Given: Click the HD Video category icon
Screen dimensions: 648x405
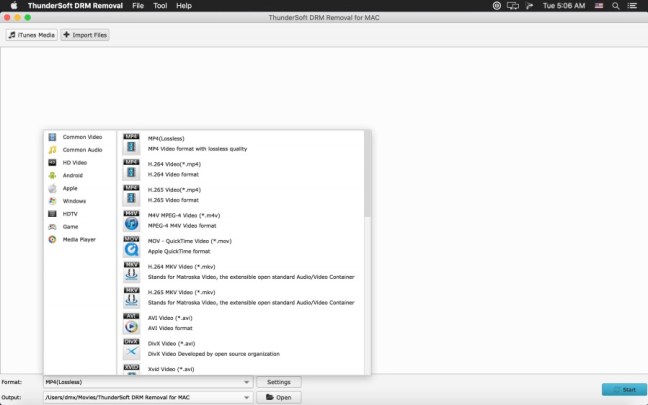Looking at the screenshot, I should (52, 162).
